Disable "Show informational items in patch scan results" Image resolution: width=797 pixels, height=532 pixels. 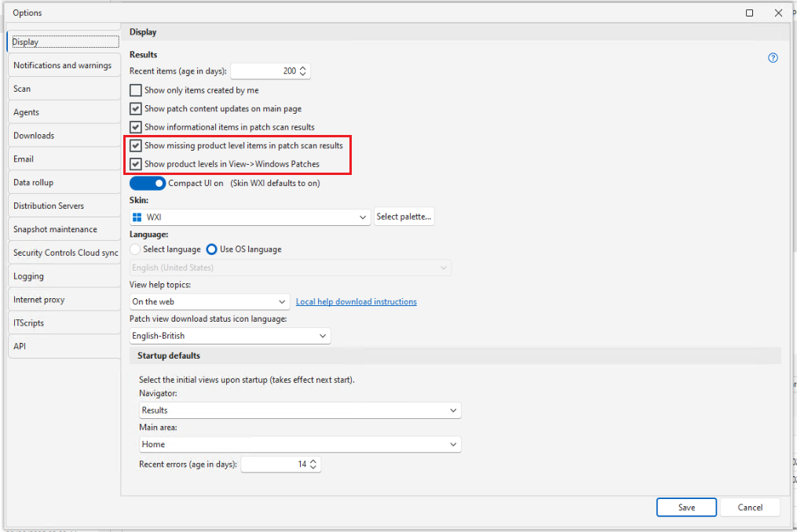point(135,126)
